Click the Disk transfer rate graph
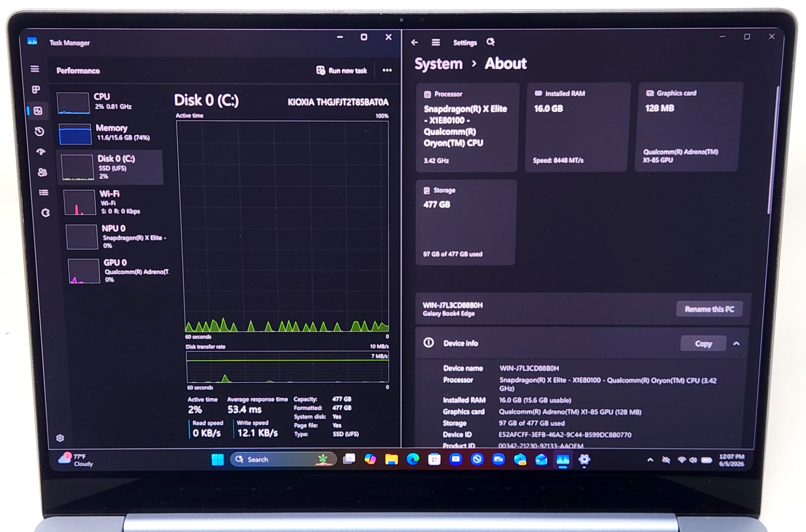Screen dimensions: 806x532 click(287, 367)
